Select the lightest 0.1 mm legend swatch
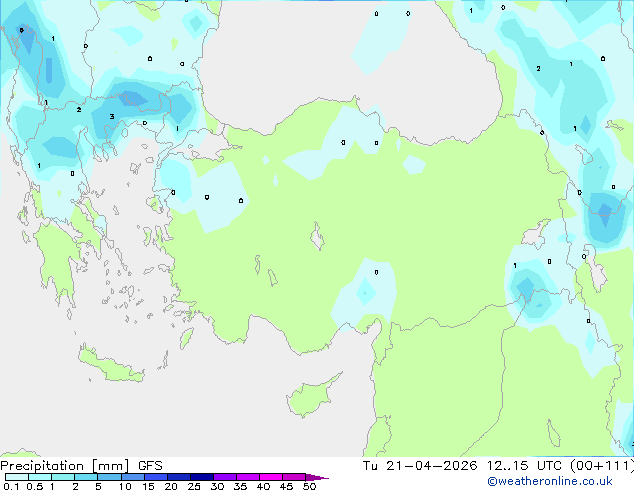The width and height of the screenshot is (634, 490). click(17, 477)
